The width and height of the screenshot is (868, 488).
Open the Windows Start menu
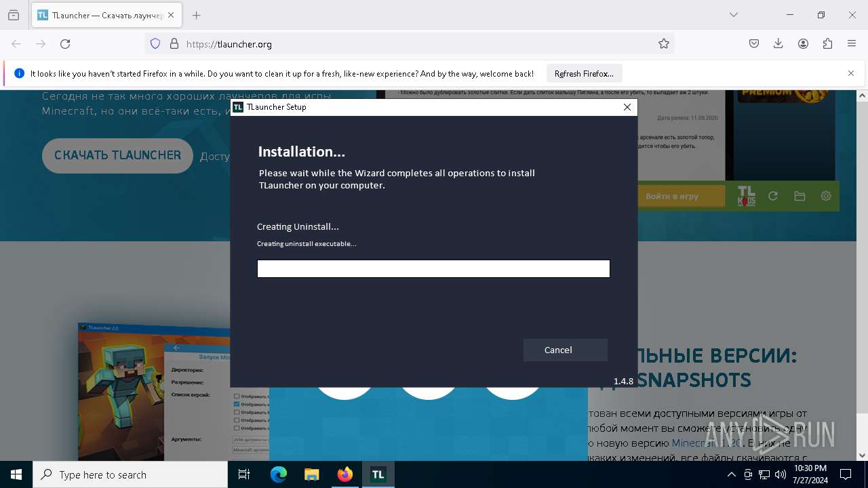pos(16,474)
